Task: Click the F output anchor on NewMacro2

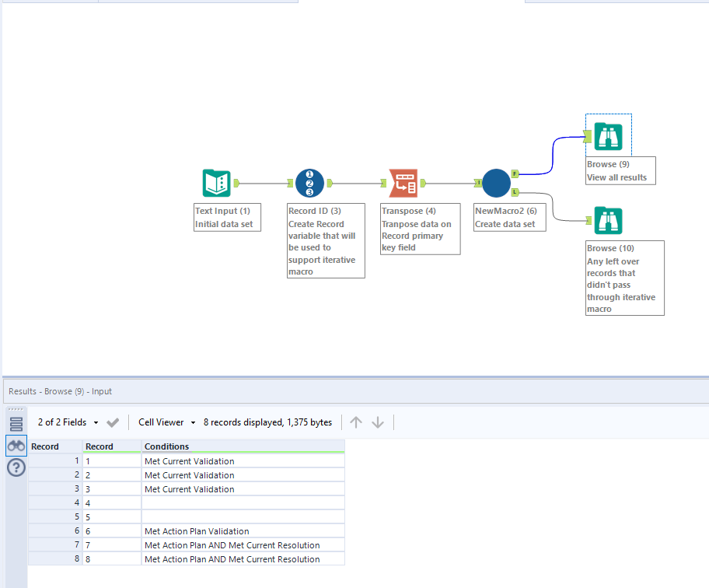Action: coord(515,174)
